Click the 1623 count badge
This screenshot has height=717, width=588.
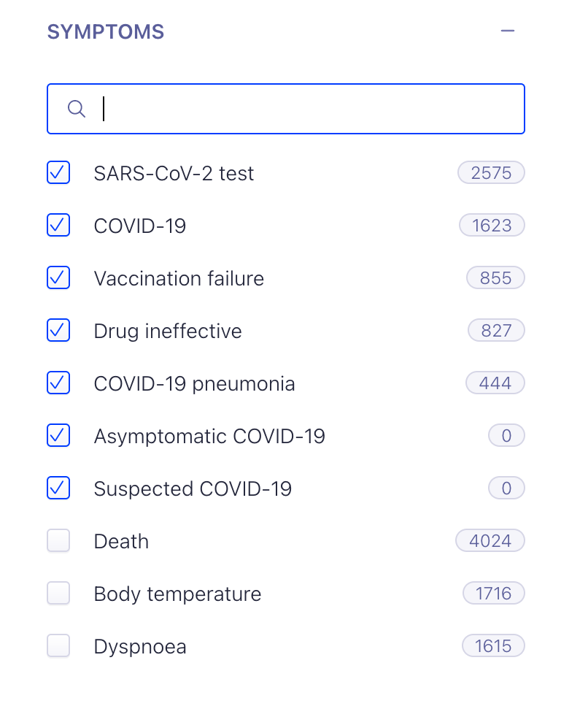click(x=492, y=225)
